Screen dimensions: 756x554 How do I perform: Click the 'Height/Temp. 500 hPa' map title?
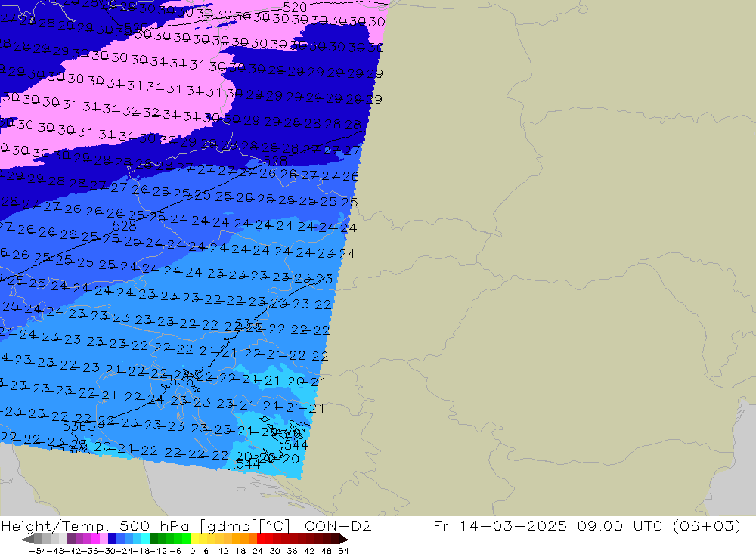coord(97,525)
